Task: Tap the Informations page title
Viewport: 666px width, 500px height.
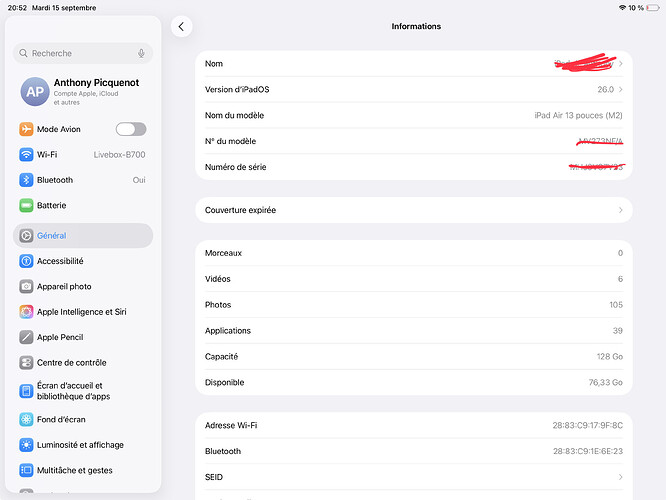Action: pos(416,26)
